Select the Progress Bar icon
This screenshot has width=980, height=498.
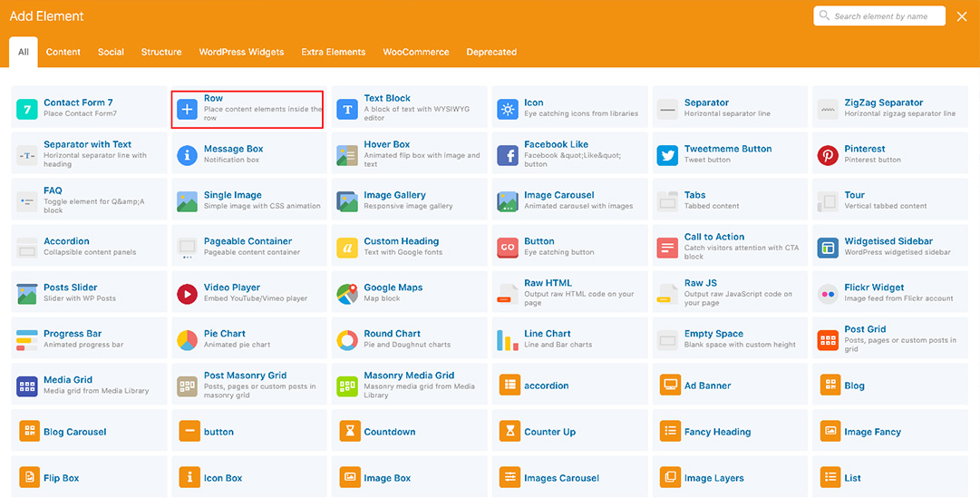click(x=27, y=340)
